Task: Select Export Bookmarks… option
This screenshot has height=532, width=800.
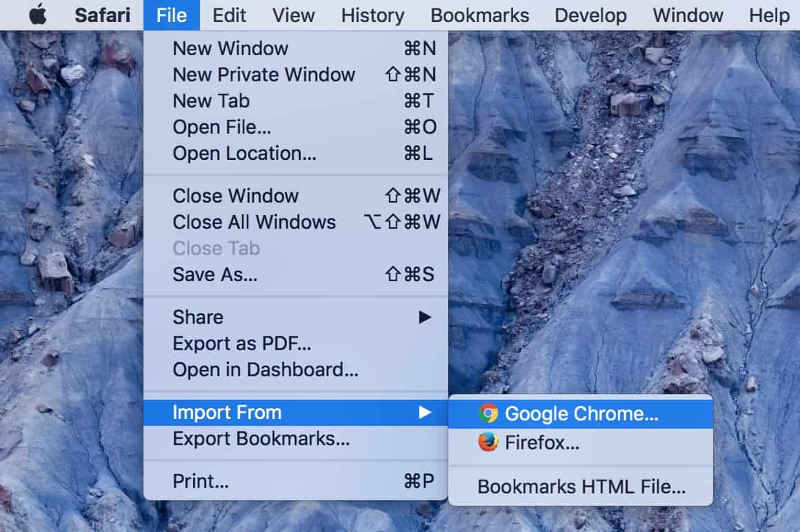Action: point(261,438)
